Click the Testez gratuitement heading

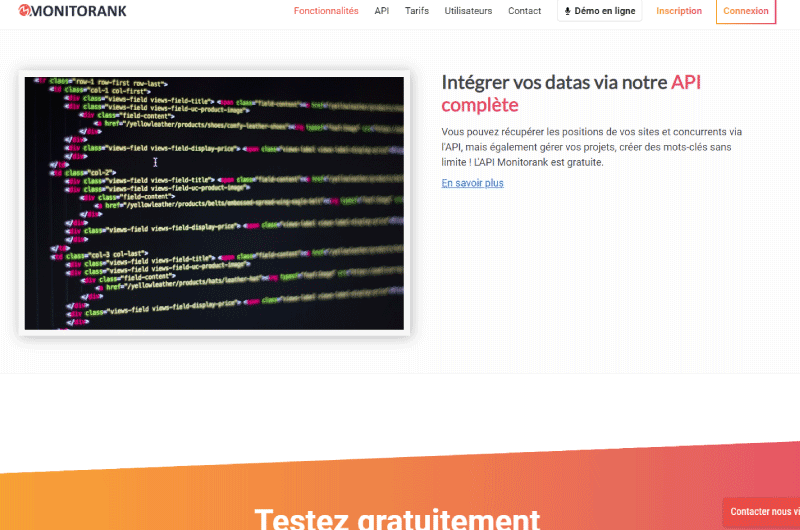(397, 518)
